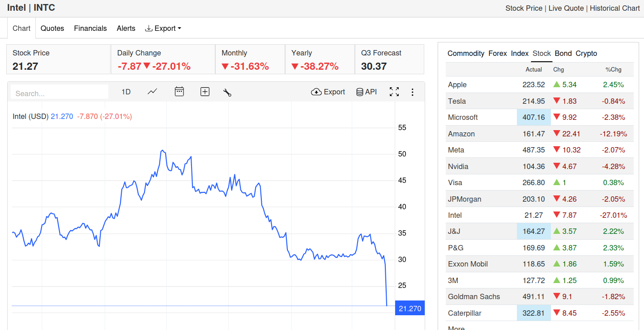Open the Export dropdown in top nav

[163, 28]
